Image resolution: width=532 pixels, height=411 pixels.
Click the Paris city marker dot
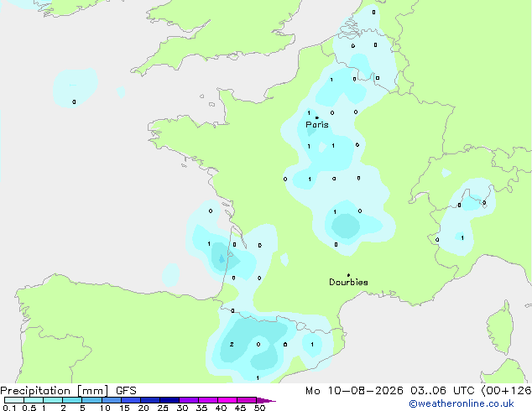[x=317, y=117]
